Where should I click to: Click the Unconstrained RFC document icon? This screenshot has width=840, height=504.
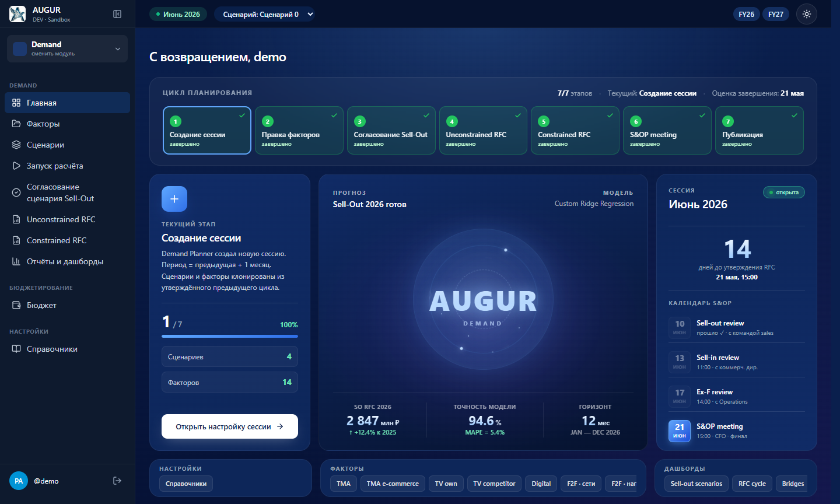[16, 219]
